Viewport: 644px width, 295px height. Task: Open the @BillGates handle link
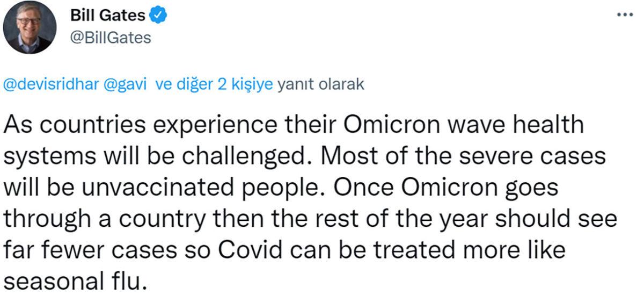[111, 38]
